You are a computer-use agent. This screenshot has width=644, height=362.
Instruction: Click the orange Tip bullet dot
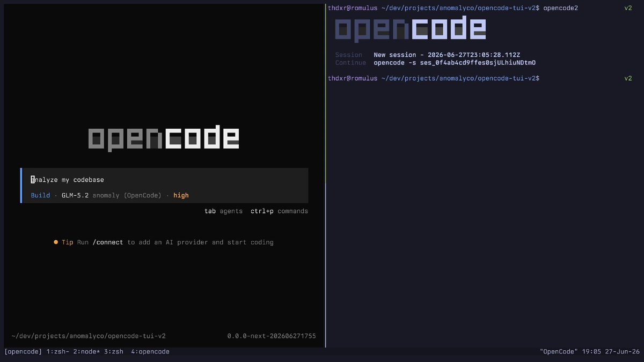[x=56, y=242]
